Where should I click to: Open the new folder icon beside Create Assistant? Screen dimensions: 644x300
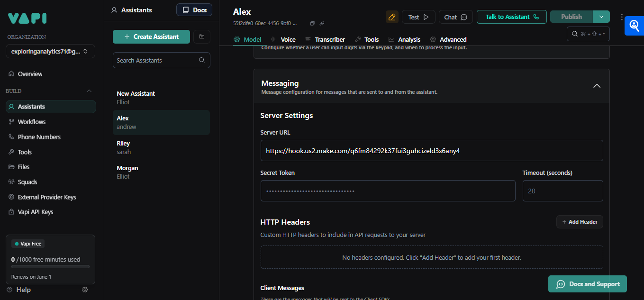[x=202, y=36]
